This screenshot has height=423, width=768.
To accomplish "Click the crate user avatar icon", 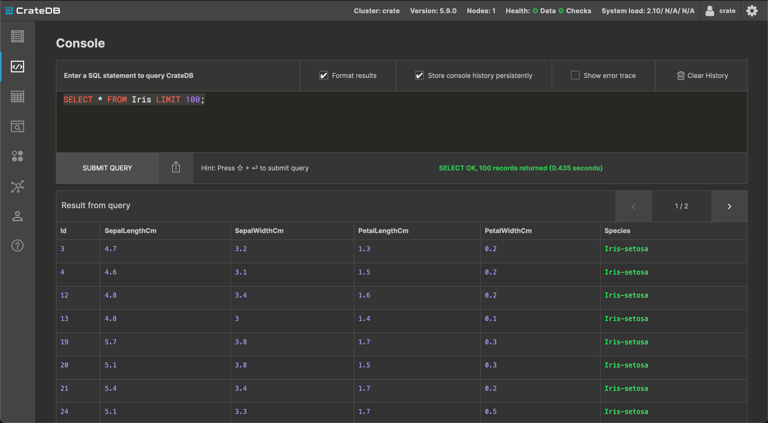I will coord(710,11).
